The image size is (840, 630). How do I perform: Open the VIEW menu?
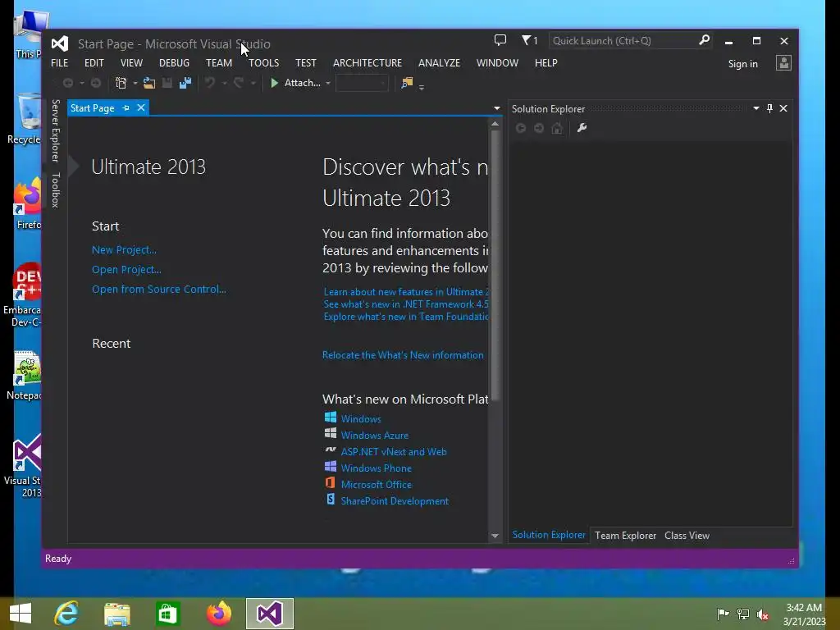[x=131, y=62]
